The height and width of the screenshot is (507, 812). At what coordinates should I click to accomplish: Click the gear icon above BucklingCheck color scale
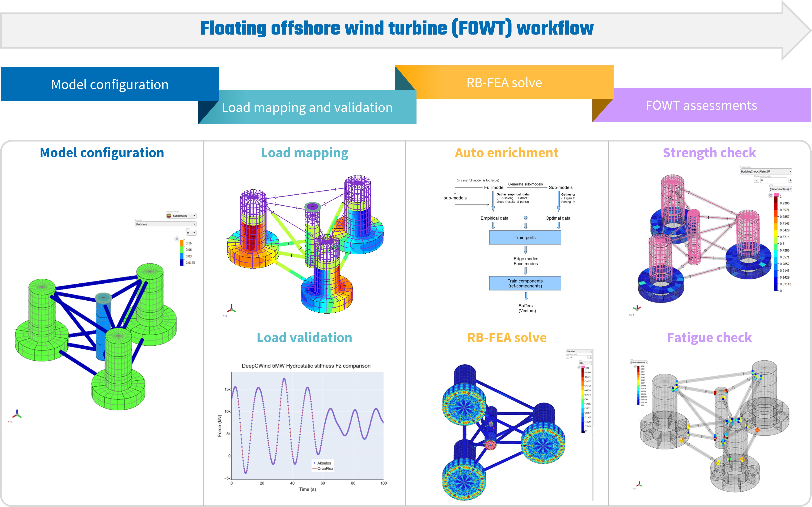pyautogui.click(x=771, y=196)
